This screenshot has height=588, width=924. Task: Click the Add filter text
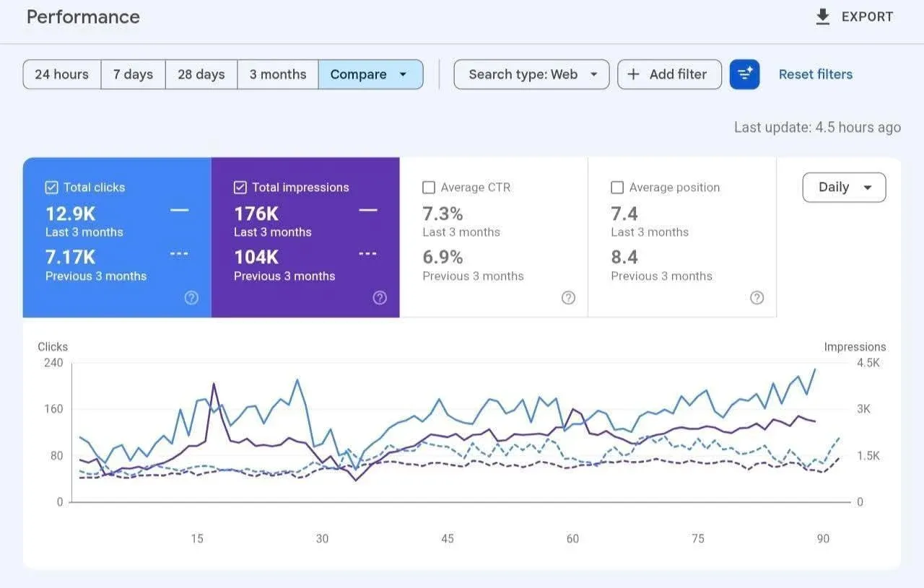coord(678,74)
